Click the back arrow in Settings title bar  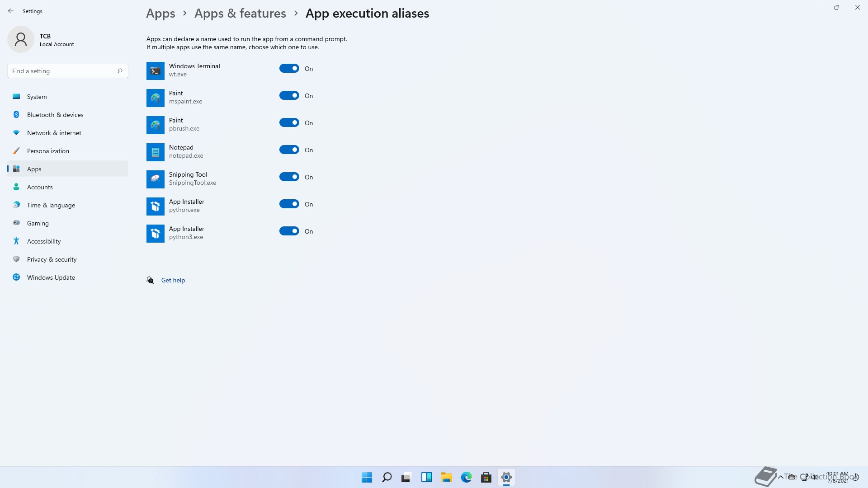tap(11, 11)
